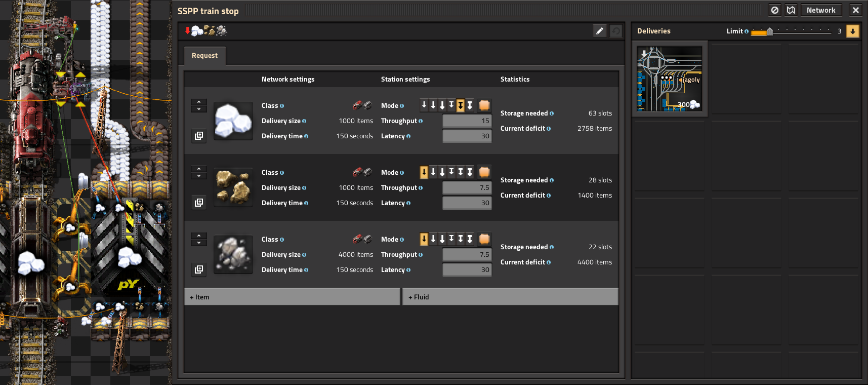Click the '4400 items' deficit value

pyautogui.click(x=595, y=262)
